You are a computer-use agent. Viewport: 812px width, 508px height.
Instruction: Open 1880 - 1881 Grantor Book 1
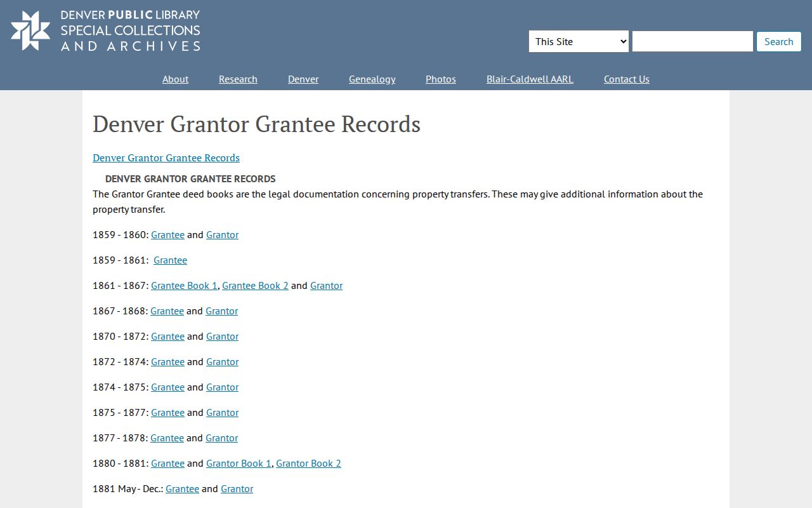239,463
